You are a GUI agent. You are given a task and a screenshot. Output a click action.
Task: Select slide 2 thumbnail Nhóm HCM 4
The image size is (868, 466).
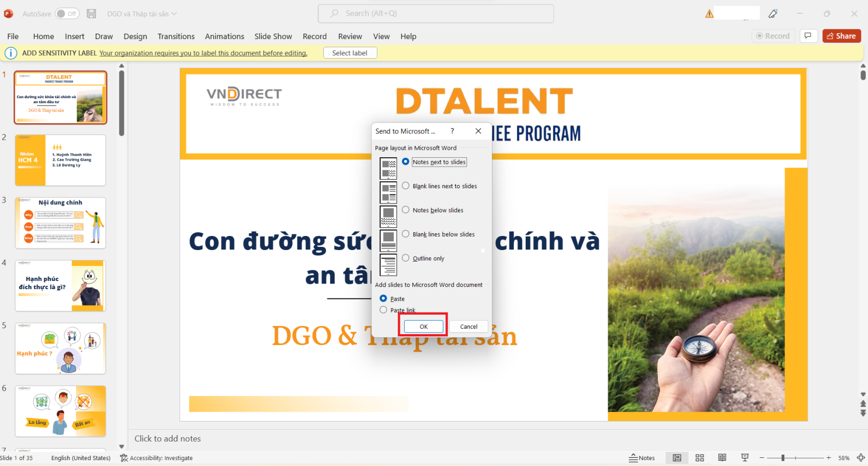[60, 161]
